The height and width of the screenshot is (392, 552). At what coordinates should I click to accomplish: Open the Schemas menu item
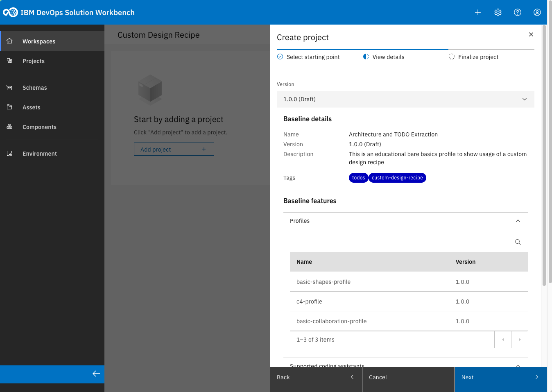[x=52, y=87]
